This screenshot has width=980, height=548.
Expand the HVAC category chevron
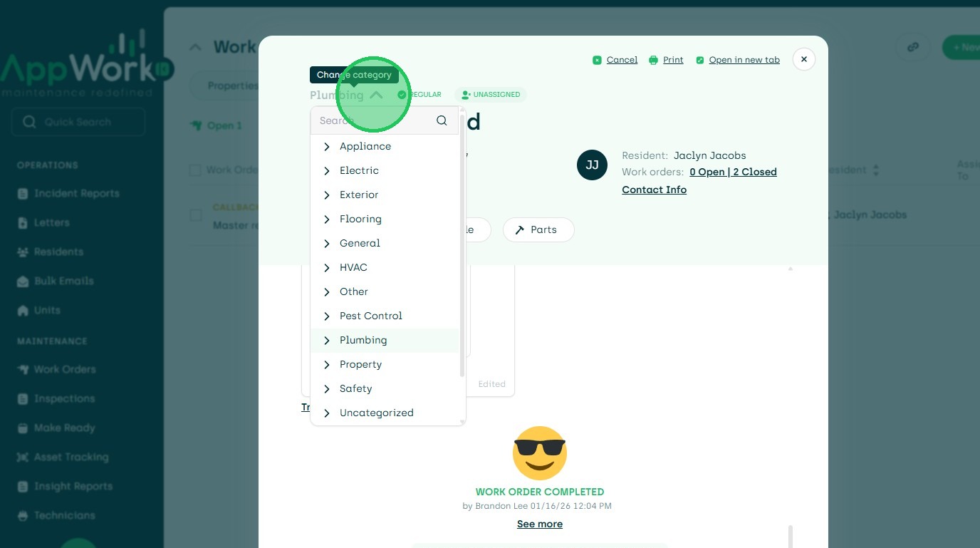pyautogui.click(x=327, y=267)
